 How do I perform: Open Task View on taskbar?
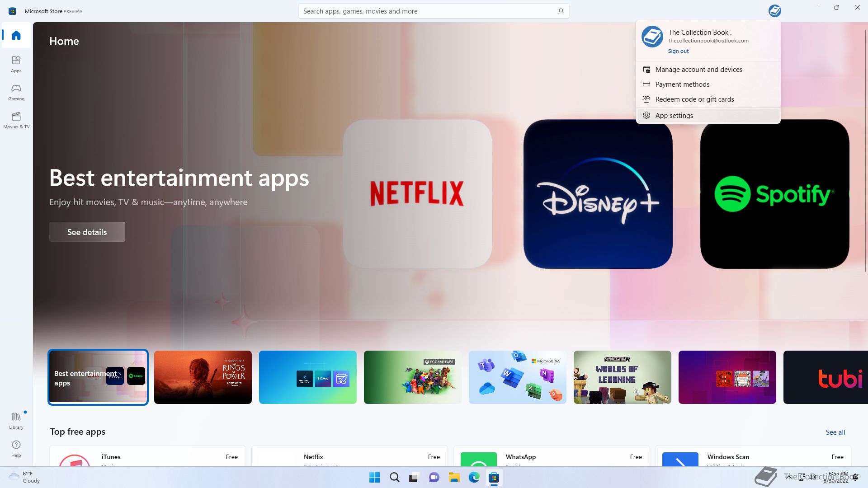point(414,478)
